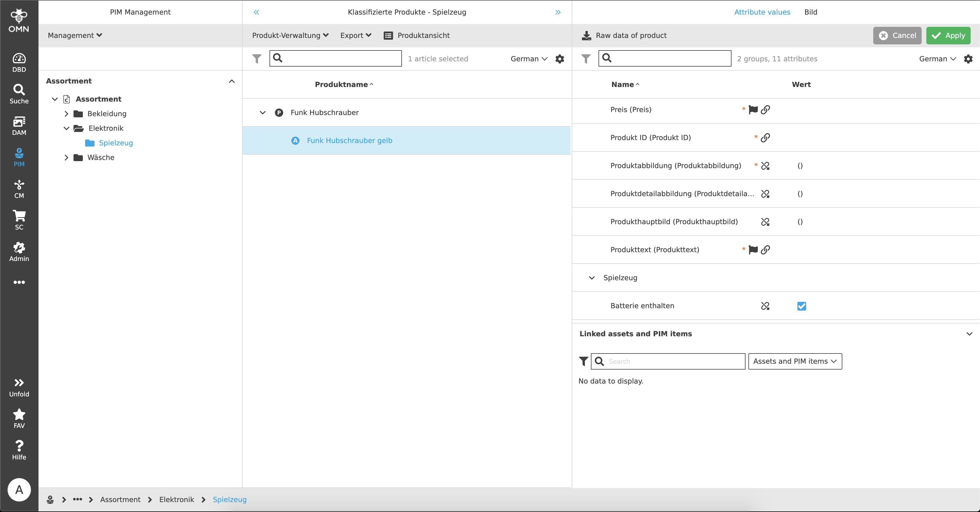This screenshot has width=980, height=512.
Task: Click the filter funnel in product list
Action: click(257, 59)
